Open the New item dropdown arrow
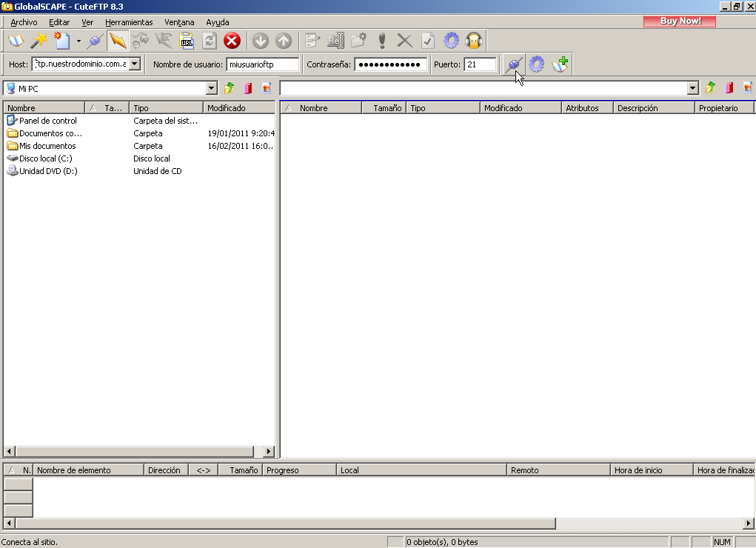Viewport: 756px width, 548px height. 78,41
